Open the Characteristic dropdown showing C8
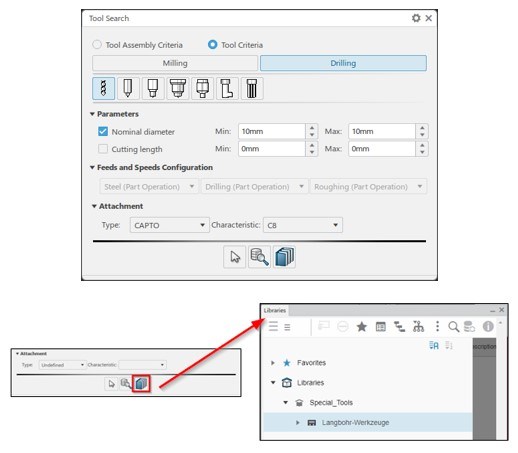518x453 pixels. (303, 225)
